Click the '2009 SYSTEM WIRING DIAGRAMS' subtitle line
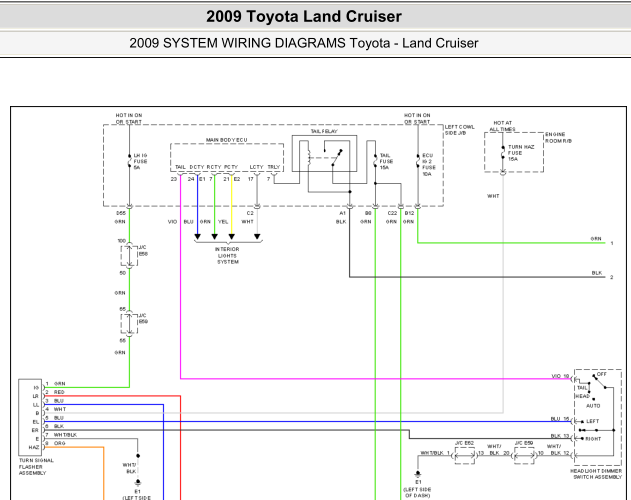This screenshot has height=500, width=631. point(304,43)
